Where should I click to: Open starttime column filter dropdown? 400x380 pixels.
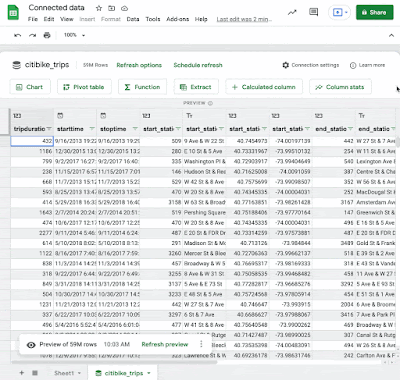[x=92, y=129]
